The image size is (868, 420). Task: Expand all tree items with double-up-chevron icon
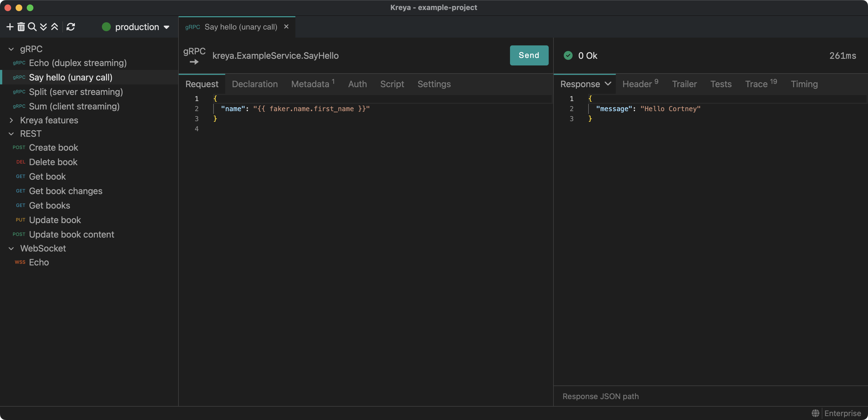(55, 27)
